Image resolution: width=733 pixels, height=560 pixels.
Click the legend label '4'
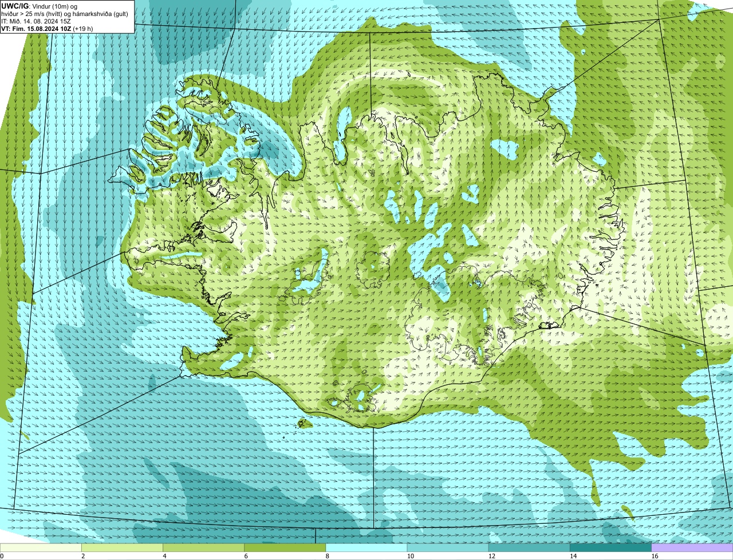click(x=164, y=556)
